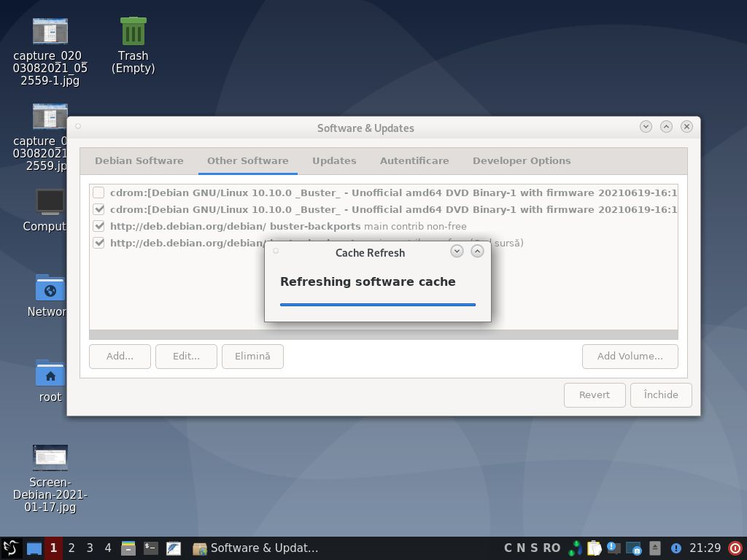
Task: Click the network connection tray icon
Action: pyautogui.click(x=575, y=548)
